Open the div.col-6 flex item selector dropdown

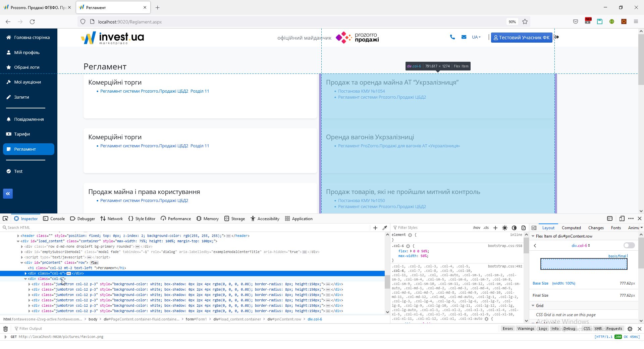pos(581,246)
